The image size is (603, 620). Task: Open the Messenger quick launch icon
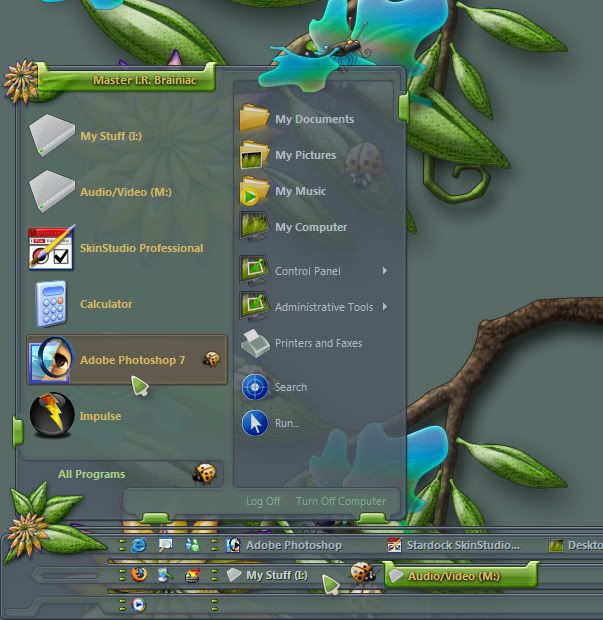coord(193,545)
